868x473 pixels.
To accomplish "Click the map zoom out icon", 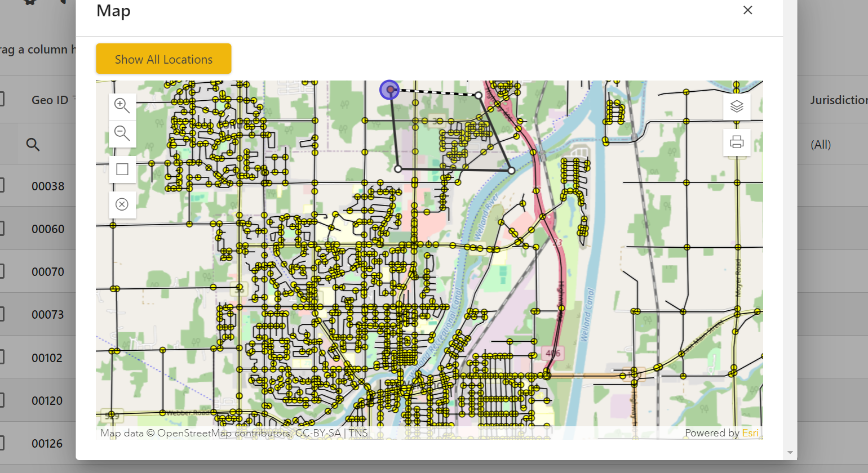I will point(122,133).
